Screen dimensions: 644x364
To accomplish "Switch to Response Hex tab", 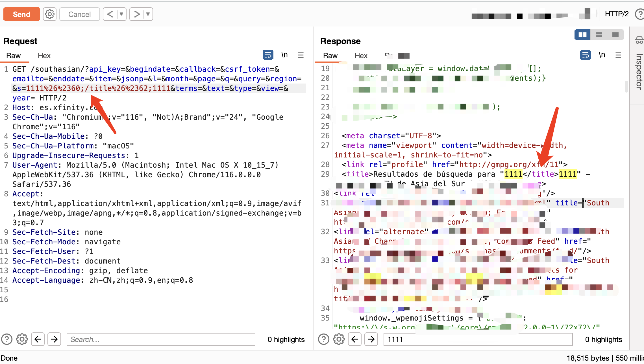I will 361,56.
